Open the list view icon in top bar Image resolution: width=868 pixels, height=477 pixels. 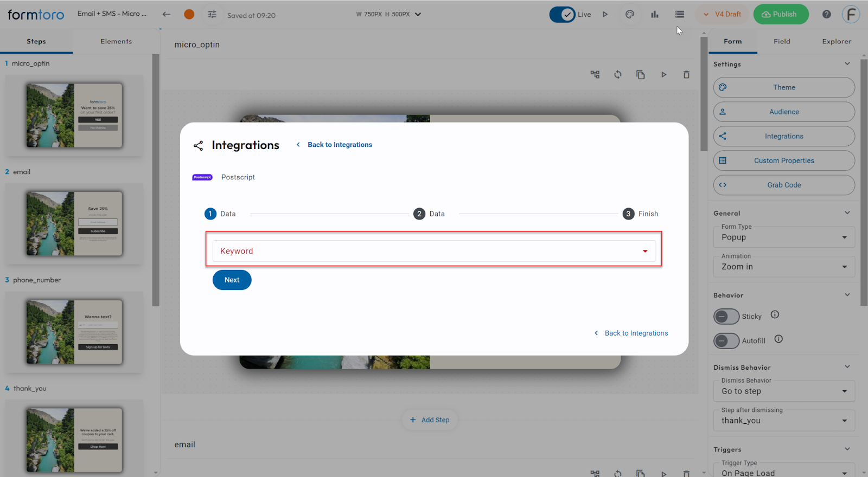coord(679,15)
